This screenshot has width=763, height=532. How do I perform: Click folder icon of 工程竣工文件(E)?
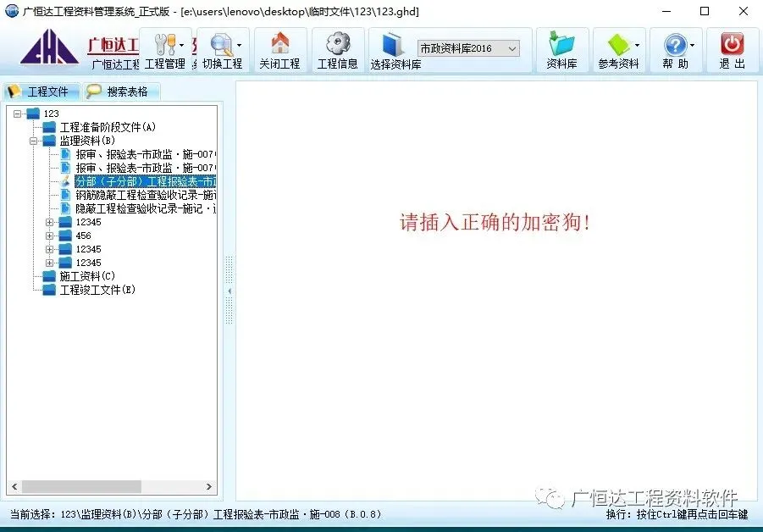[x=49, y=290]
